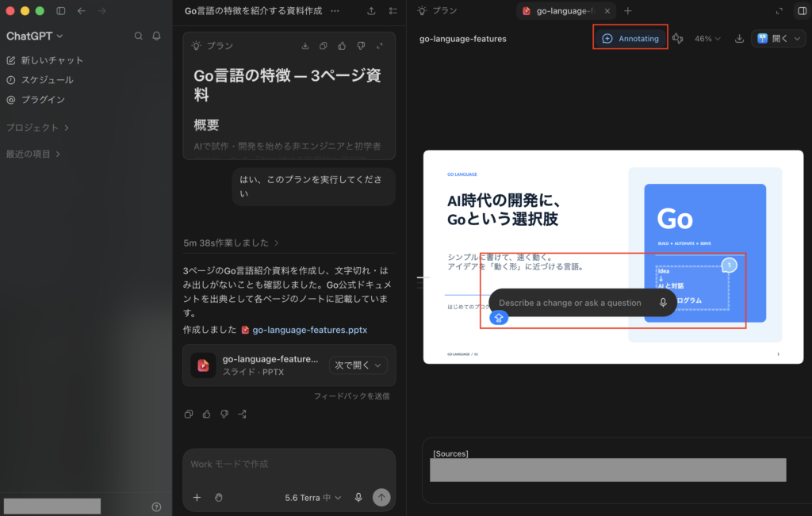The width and height of the screenshot is (812, 516).
Task: Start voice dictation in the chat composer
Action: [358, 497]
